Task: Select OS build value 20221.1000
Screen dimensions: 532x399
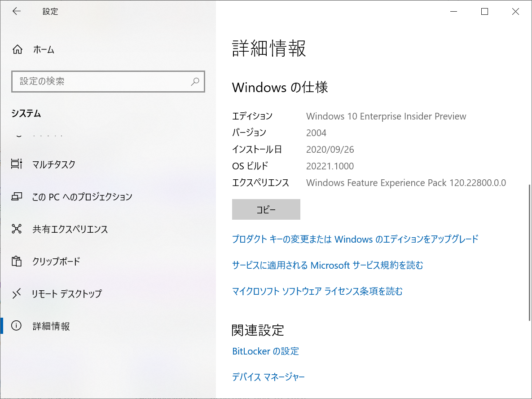Action: pyautogui.click(x=330, y=166)
